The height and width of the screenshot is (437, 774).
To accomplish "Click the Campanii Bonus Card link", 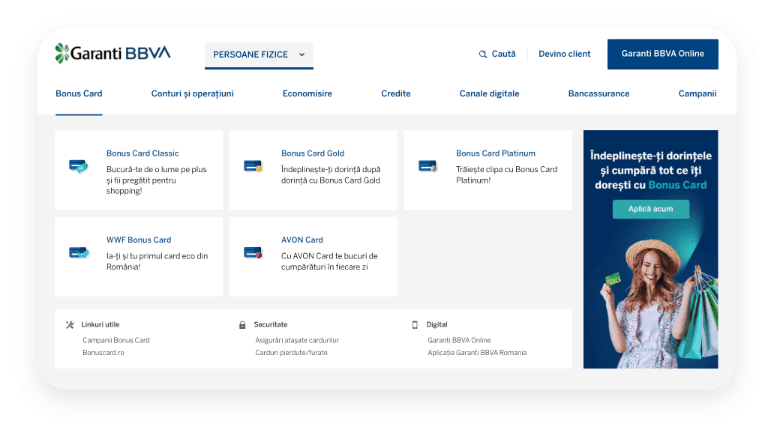I will pyautogui.click(x=116, y=340).
